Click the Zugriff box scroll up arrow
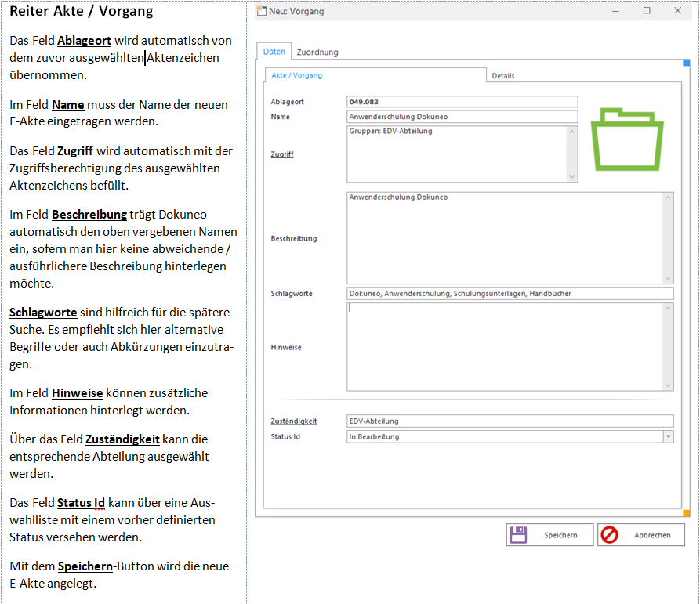 coord(572,131)
